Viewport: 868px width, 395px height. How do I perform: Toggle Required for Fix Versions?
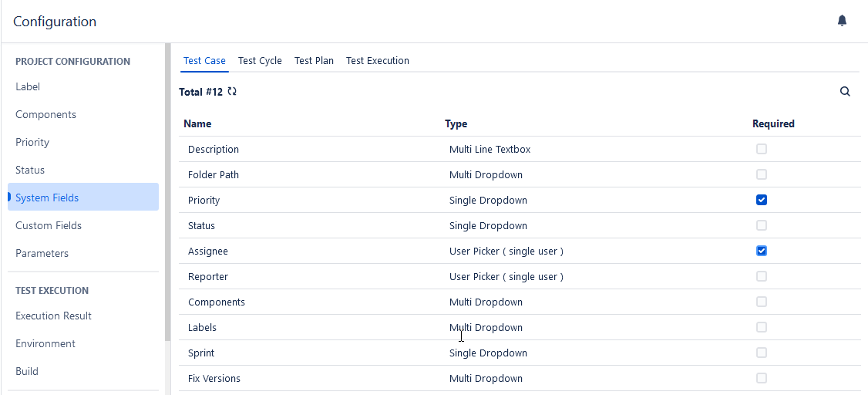762,378
